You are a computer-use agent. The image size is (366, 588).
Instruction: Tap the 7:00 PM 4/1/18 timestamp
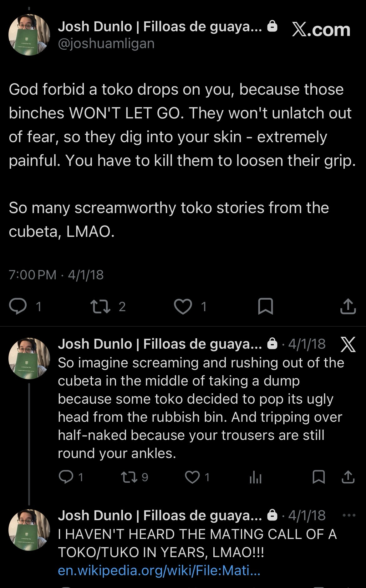tap(56, 275)
